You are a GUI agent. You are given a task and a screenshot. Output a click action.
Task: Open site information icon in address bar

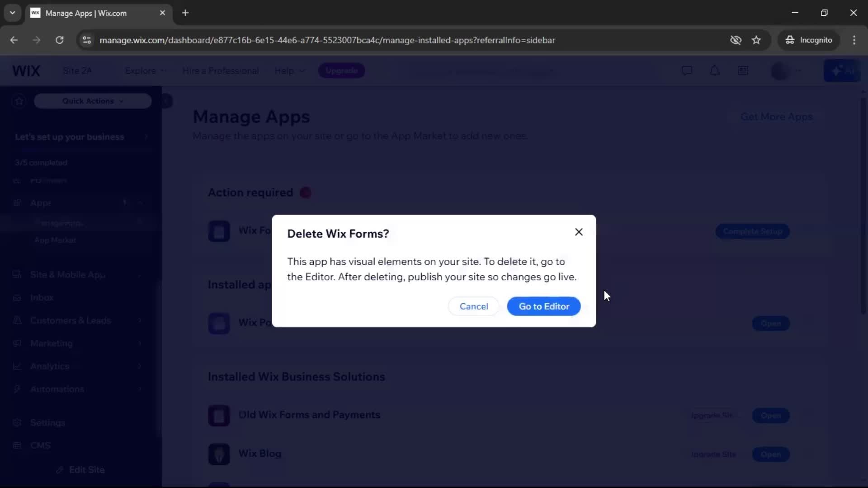pos(87,40)
